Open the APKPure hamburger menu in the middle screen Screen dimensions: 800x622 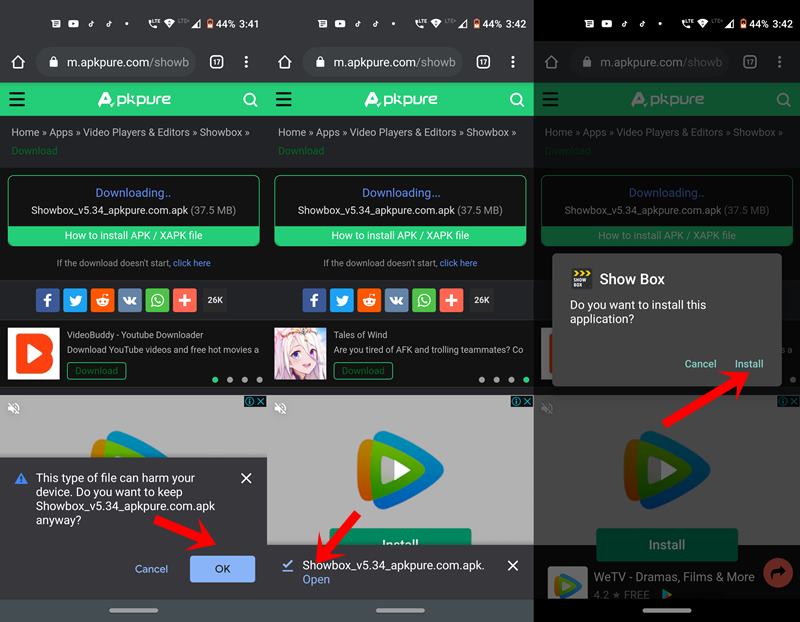click(284, 99)
